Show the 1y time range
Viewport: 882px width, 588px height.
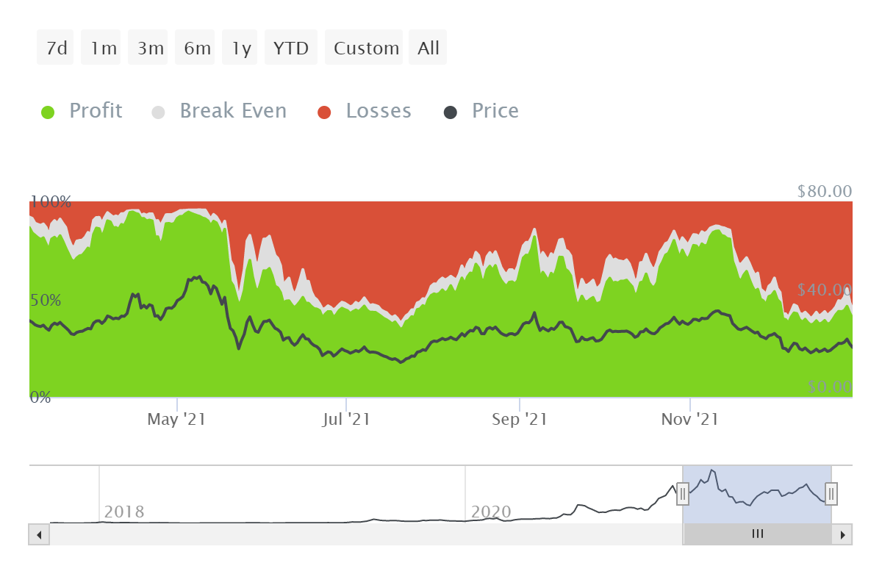(x=241, y=48)
